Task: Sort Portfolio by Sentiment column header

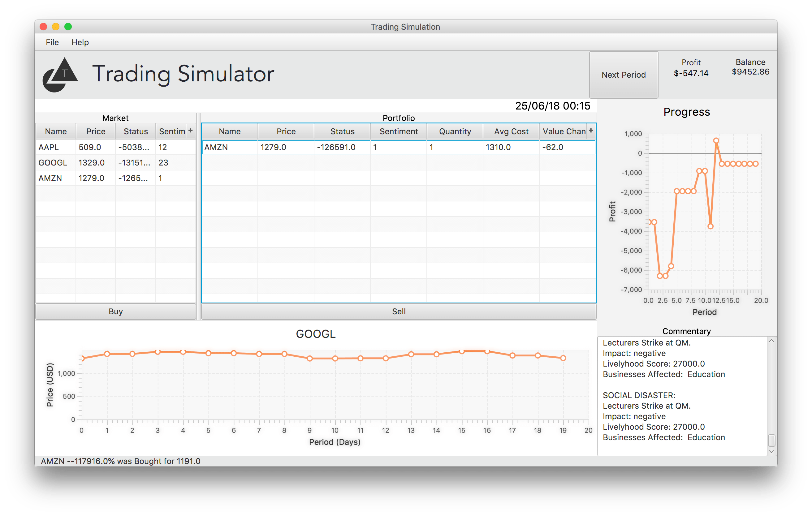Action: click(x=399, y=131)
